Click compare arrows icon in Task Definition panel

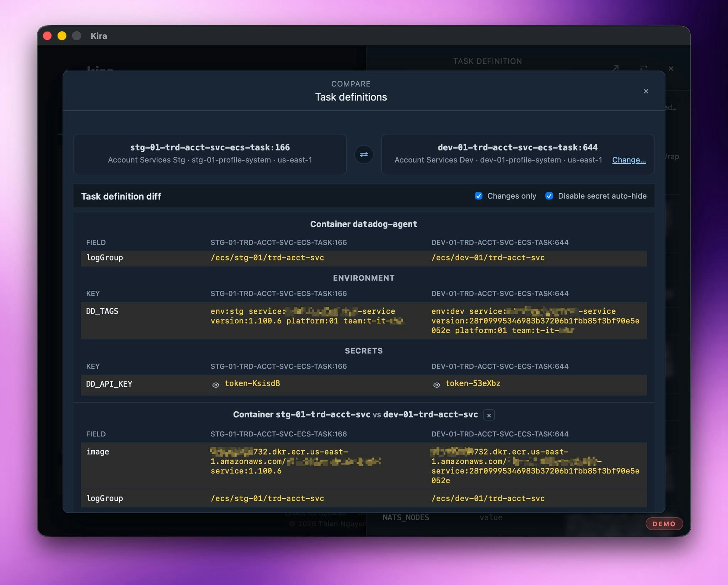click(643, 68)
